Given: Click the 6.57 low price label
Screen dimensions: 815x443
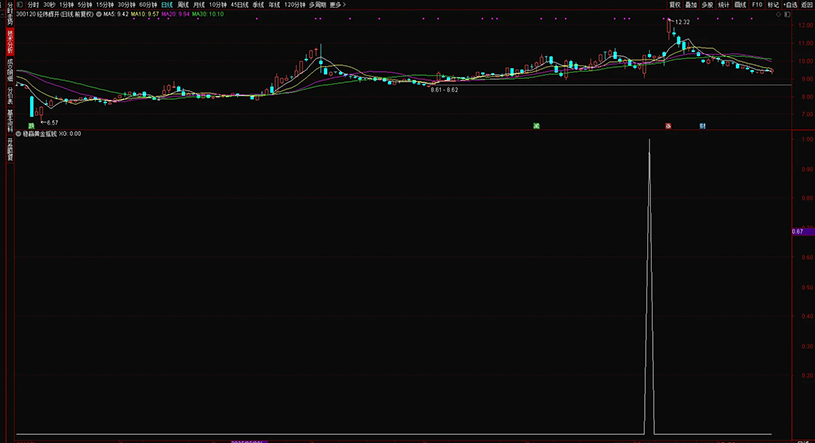Looking at the screenshot, I should click(52, 123).
